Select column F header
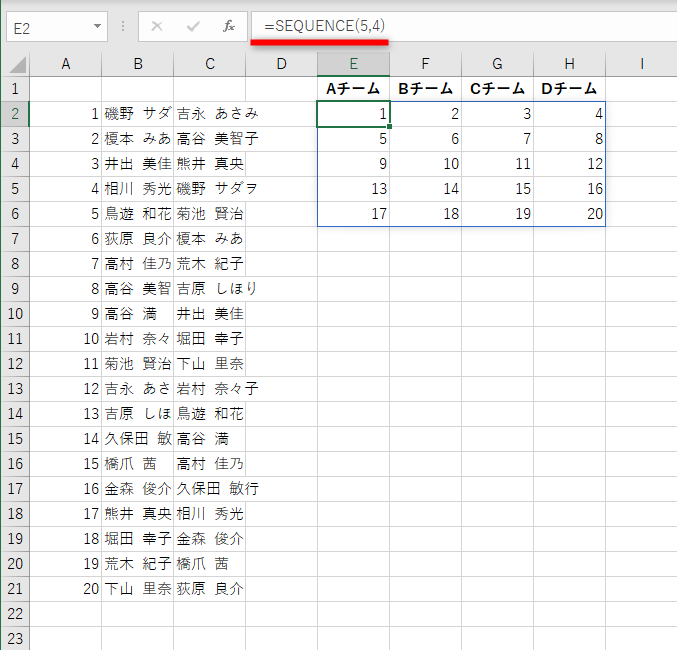This screenshot has width=677, height=650. (x=426, y=64)
